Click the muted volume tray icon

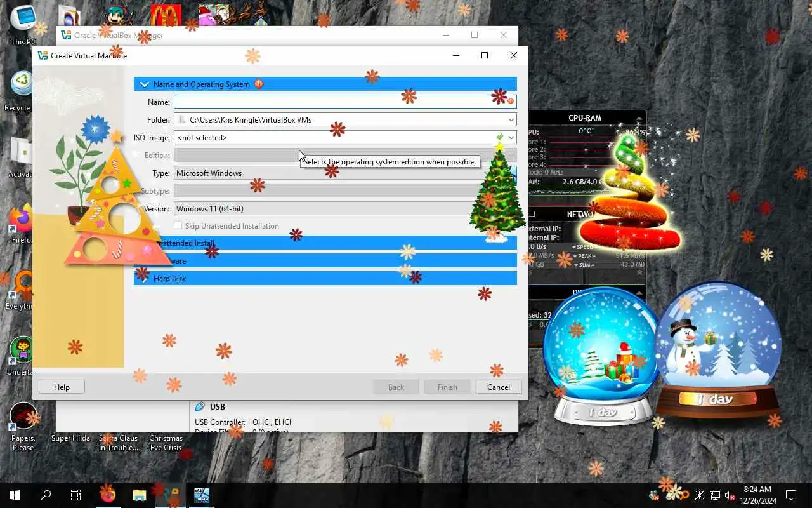click(x=730, y=495)
